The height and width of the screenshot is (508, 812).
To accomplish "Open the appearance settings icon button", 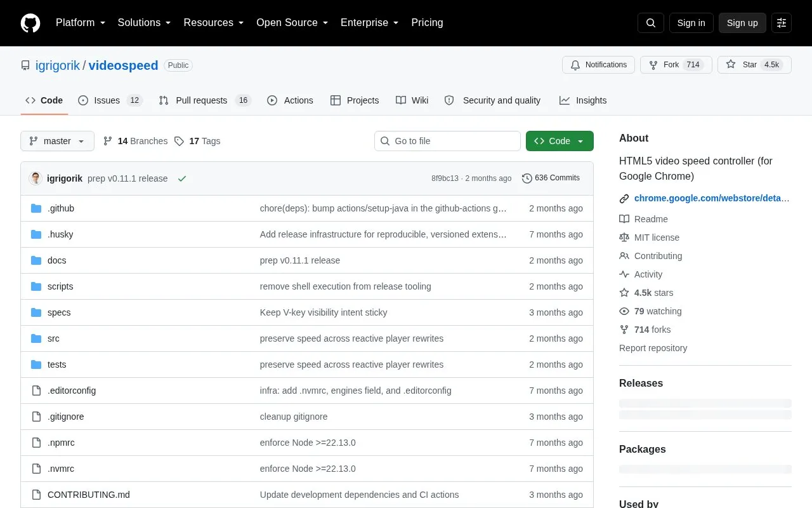I will pyautogui.click(x=782, y=23).
